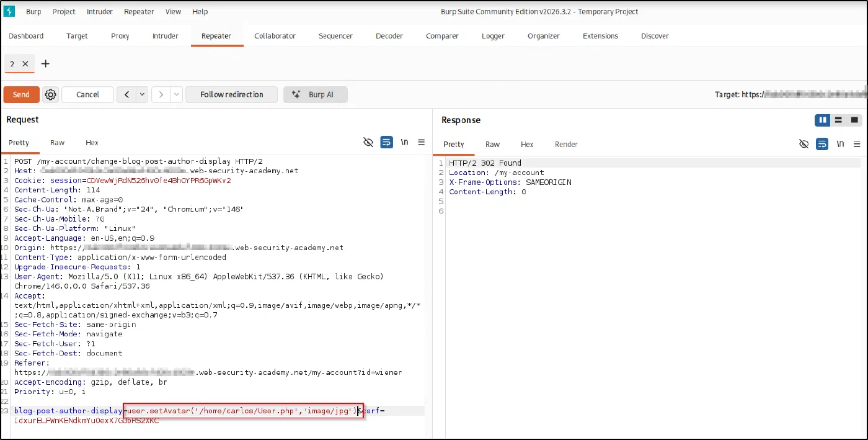Switch to the Proxy tab
The image size is (868, 440).
point(120,36)
